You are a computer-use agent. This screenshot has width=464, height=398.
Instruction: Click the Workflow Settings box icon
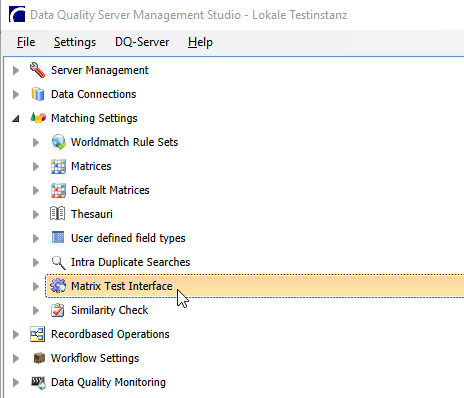39,358
